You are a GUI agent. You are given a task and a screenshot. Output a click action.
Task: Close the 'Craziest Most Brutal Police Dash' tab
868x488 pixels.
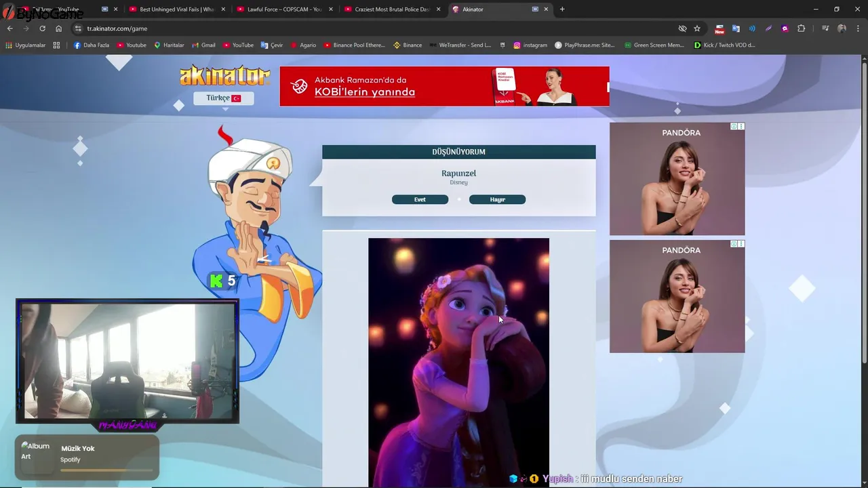click(439, 9)
